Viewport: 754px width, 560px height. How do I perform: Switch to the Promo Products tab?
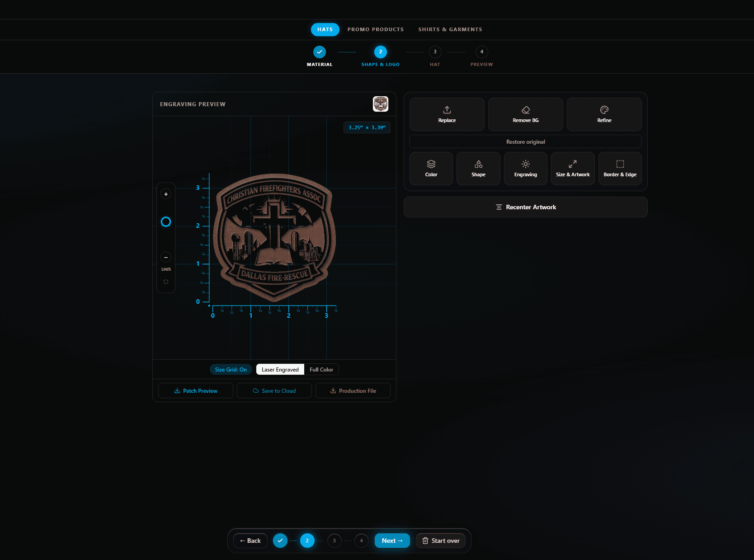coord(376,29)
